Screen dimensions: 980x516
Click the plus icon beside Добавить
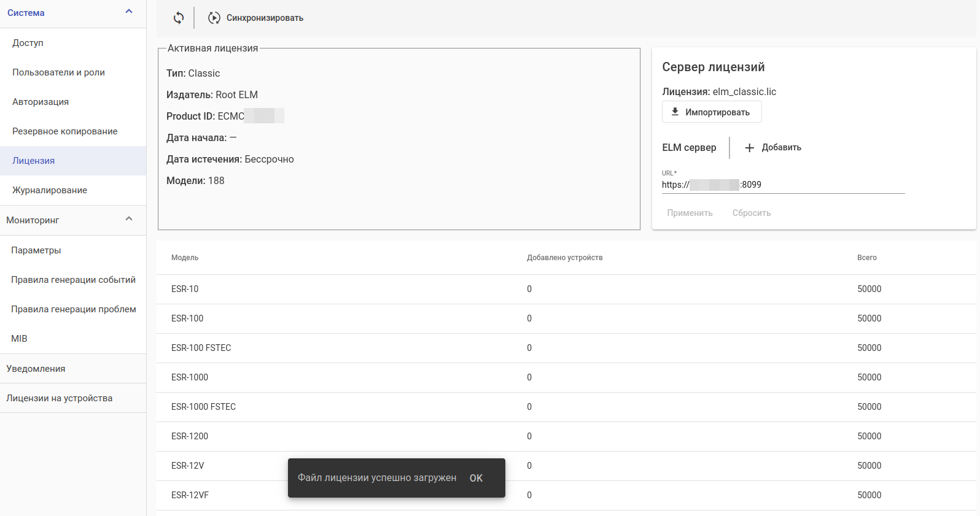click(749, 148)
